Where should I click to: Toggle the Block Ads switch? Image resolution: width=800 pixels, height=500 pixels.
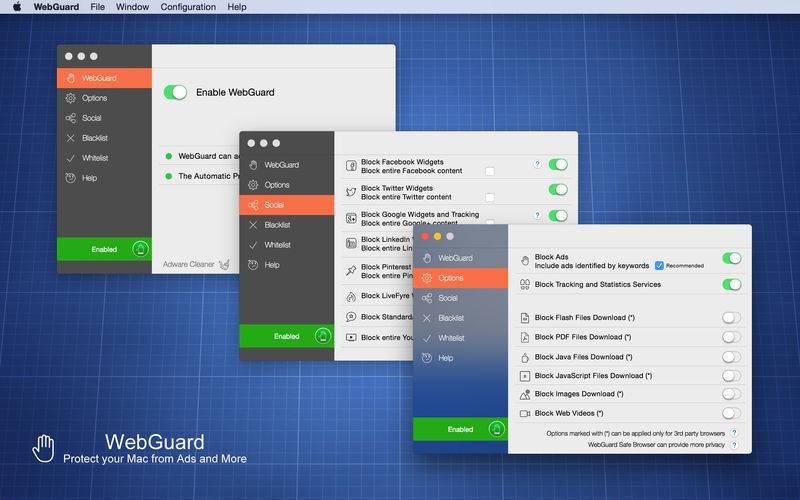pos(732,258)
